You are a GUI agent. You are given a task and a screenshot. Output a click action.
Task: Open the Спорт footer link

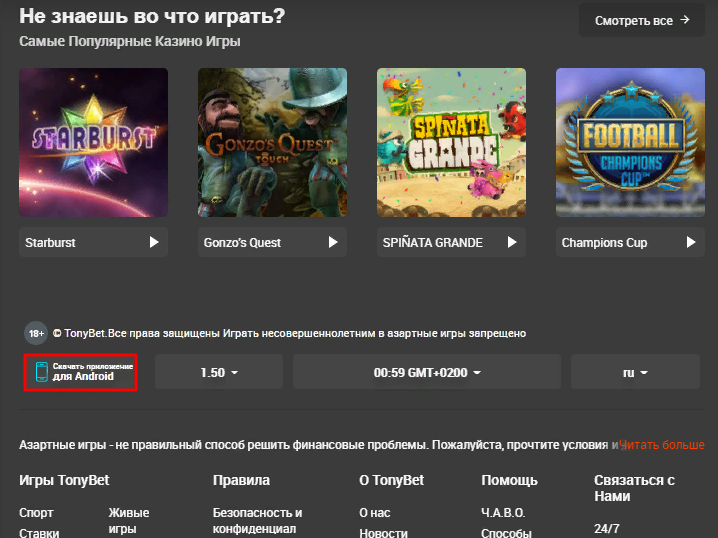[36, 513]
